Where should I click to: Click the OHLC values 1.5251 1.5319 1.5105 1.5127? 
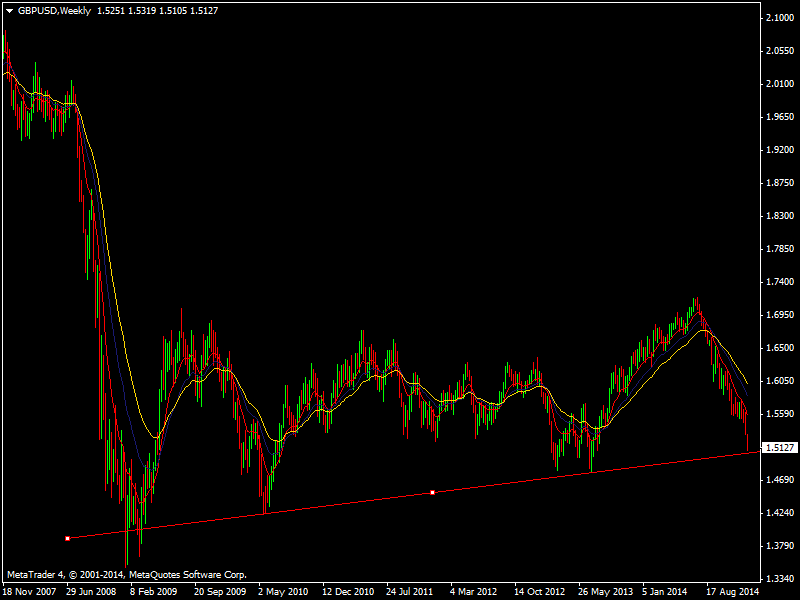click(157, 11)
